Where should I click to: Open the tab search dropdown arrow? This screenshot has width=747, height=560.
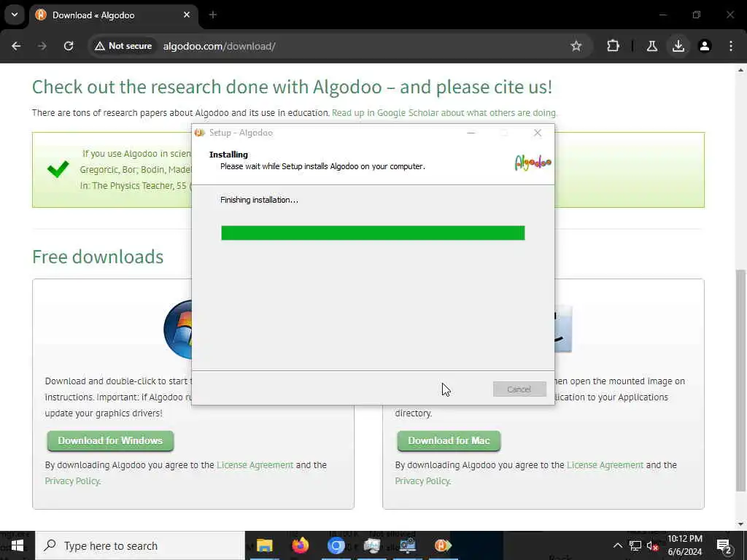coord(15,15)
